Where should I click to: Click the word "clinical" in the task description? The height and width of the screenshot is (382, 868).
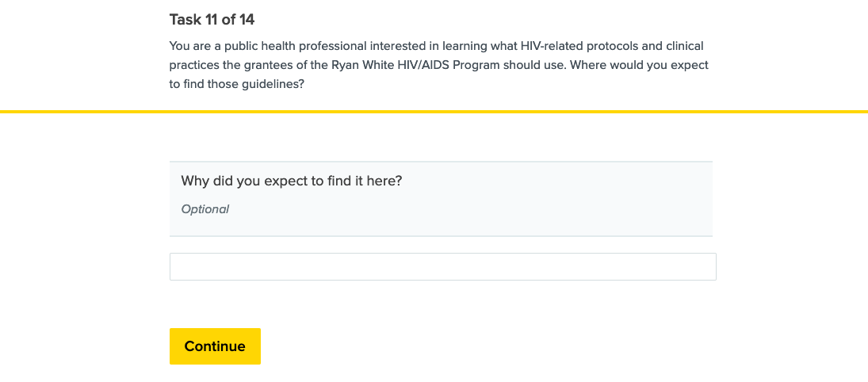pyautogui.click(x=682, y=46)
